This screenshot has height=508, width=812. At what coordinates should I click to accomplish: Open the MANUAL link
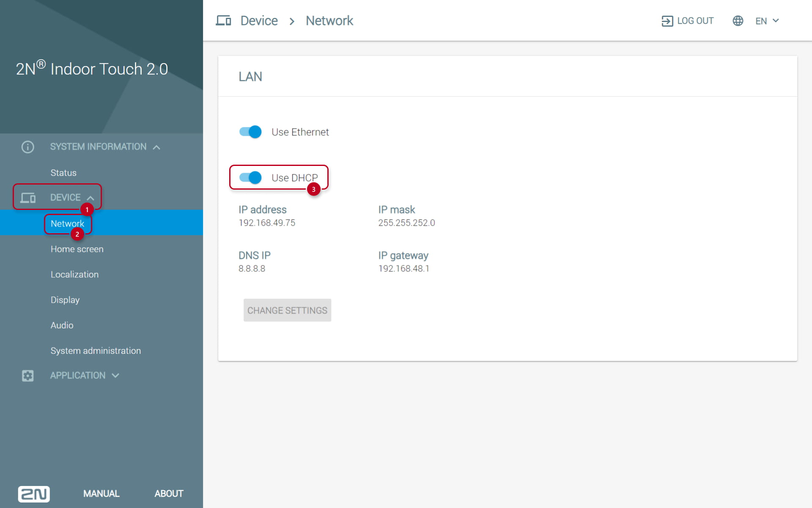point(101,494)
